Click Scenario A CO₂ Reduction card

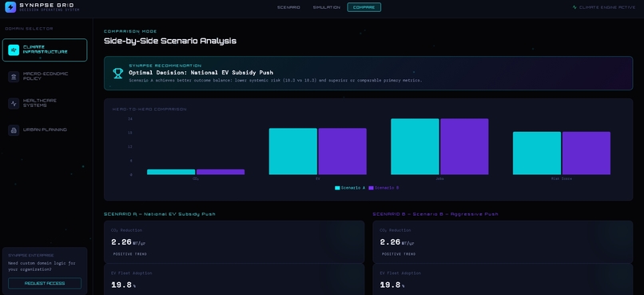(234, 241)
